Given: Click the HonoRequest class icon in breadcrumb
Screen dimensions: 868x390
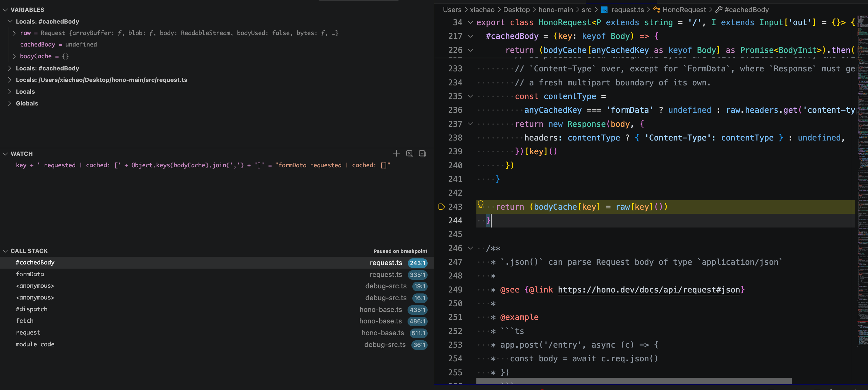Looking at the screenshot, I should tap(656, 10).
